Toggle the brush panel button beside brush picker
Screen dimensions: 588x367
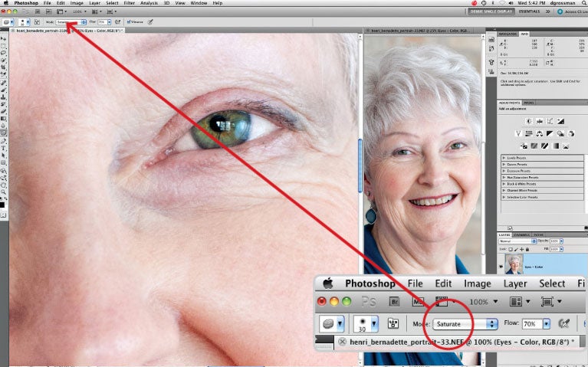pyautogui.click(x=37, y=22)
